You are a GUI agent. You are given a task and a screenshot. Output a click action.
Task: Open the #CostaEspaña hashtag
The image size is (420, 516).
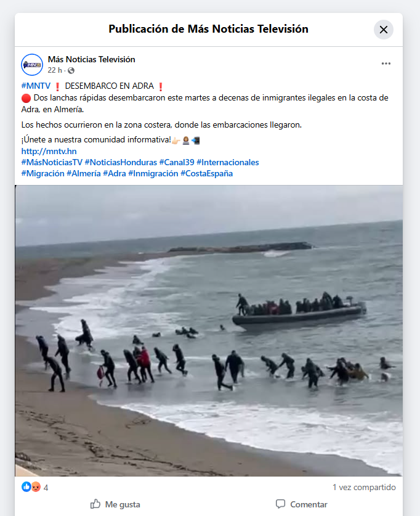click(206, 173)
